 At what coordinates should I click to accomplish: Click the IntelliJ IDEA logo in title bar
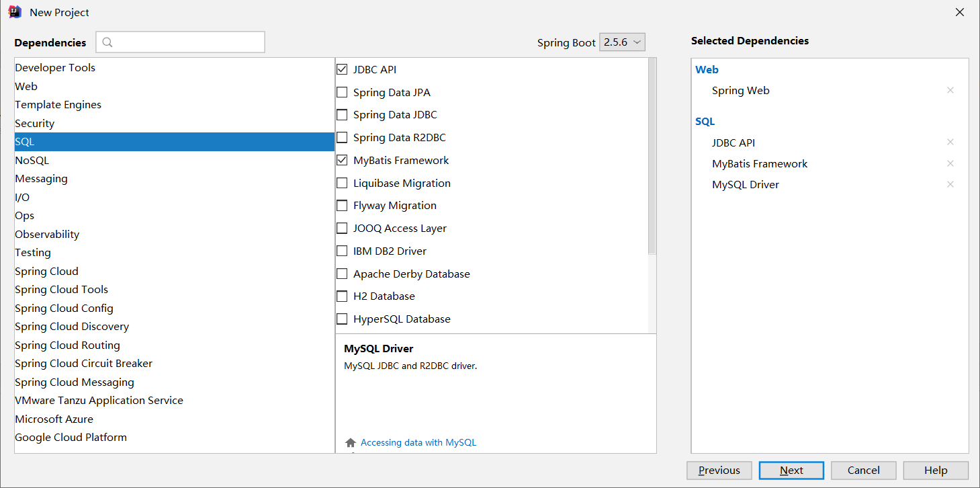click(x=15, y=12)
